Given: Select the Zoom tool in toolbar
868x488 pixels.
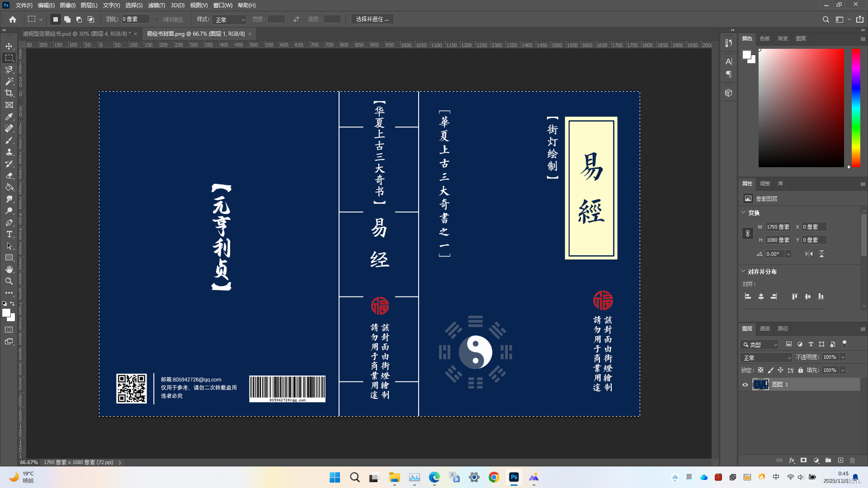Looking at the screenshot, I should coord(9,281).
